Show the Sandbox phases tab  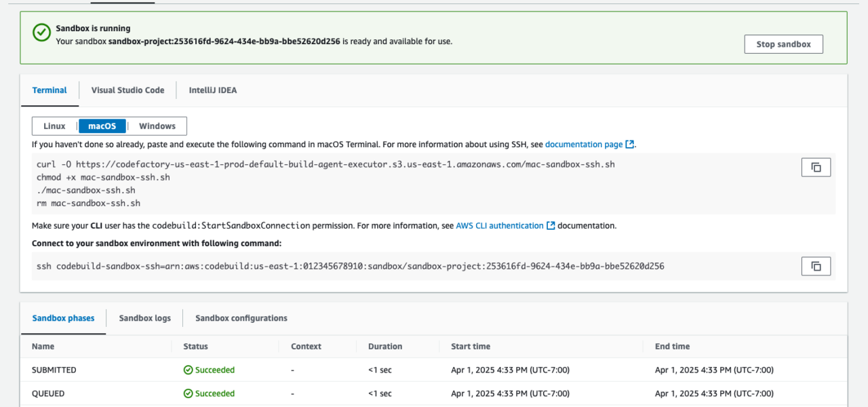click(x=63, y=318)
